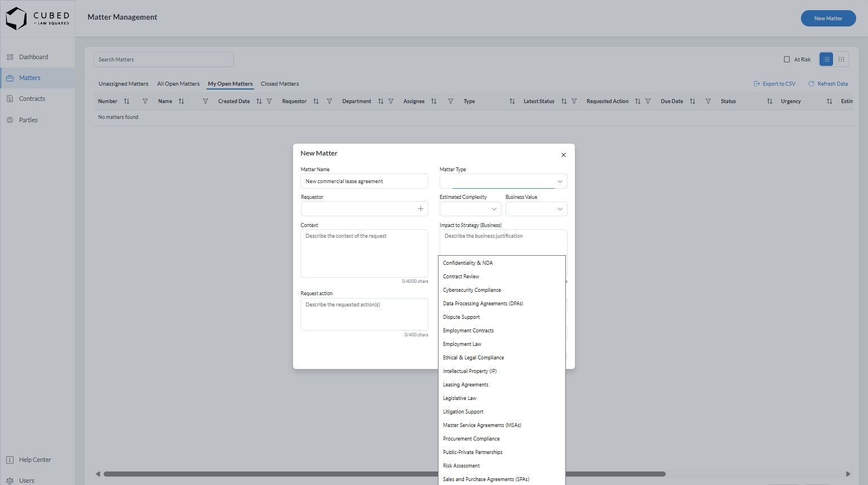868x485 pixels.
Task: Click the Search Matters field
Action: (x=163, y=60)
